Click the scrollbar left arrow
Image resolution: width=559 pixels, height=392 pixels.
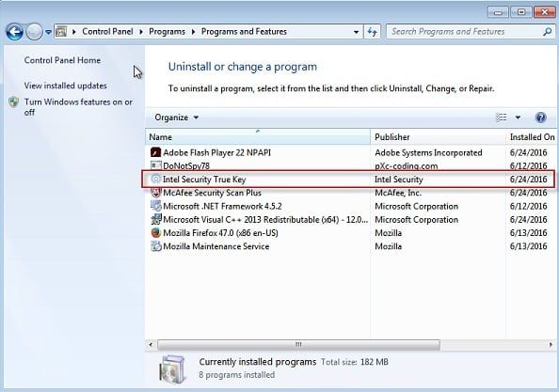coord(151,345)
